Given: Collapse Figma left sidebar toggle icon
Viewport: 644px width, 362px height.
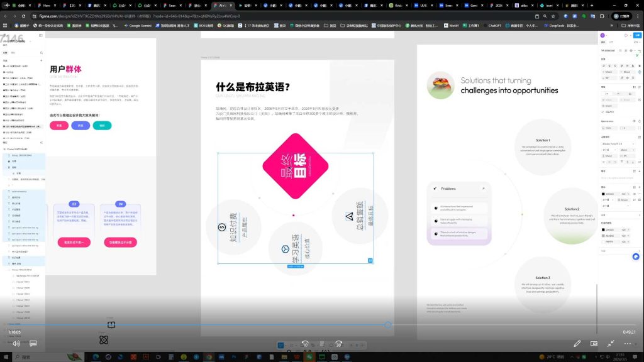Looking at the screenshot, I should click(41, 35).
